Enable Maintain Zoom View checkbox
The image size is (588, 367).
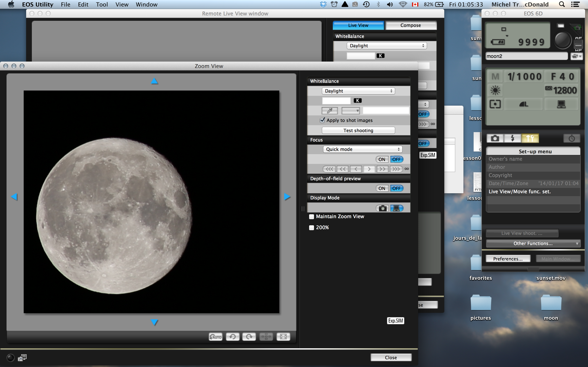click(x=312, y=217)
